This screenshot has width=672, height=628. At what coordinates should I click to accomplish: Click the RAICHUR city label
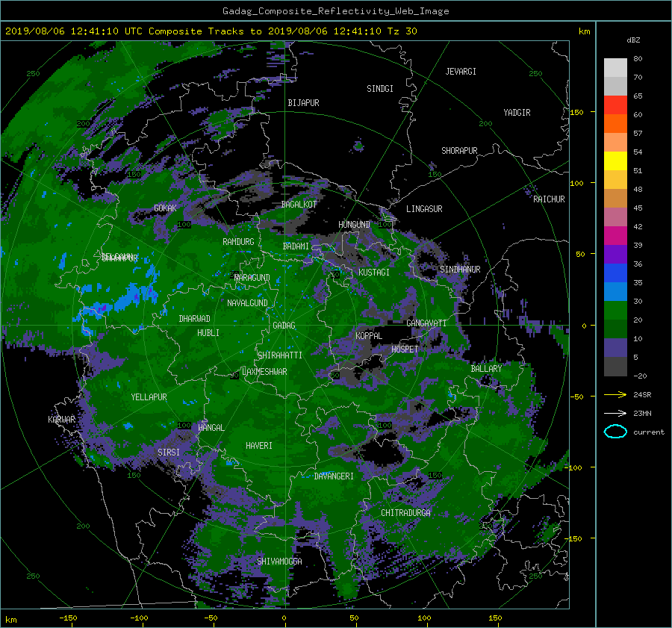[549, 199]
